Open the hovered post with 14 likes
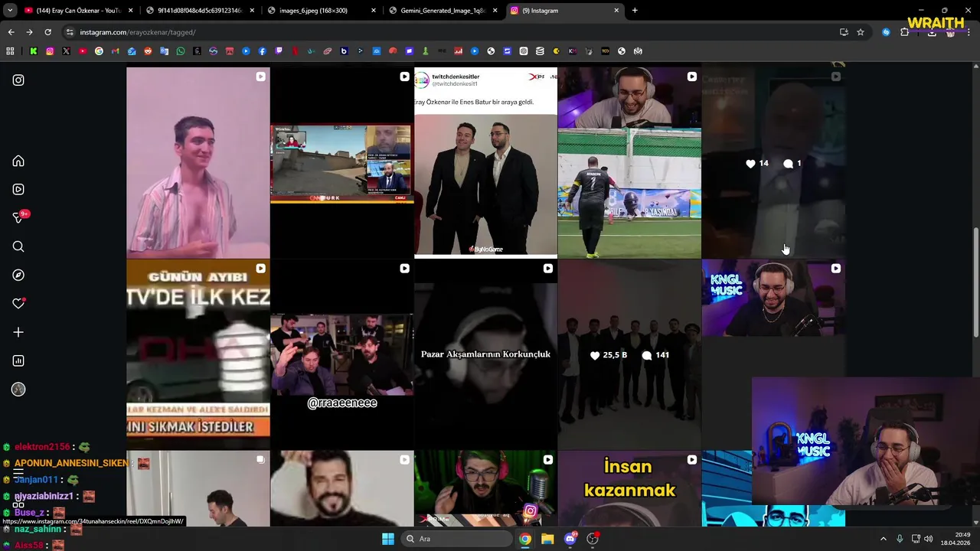980x551 pixels. pos(773,163)
